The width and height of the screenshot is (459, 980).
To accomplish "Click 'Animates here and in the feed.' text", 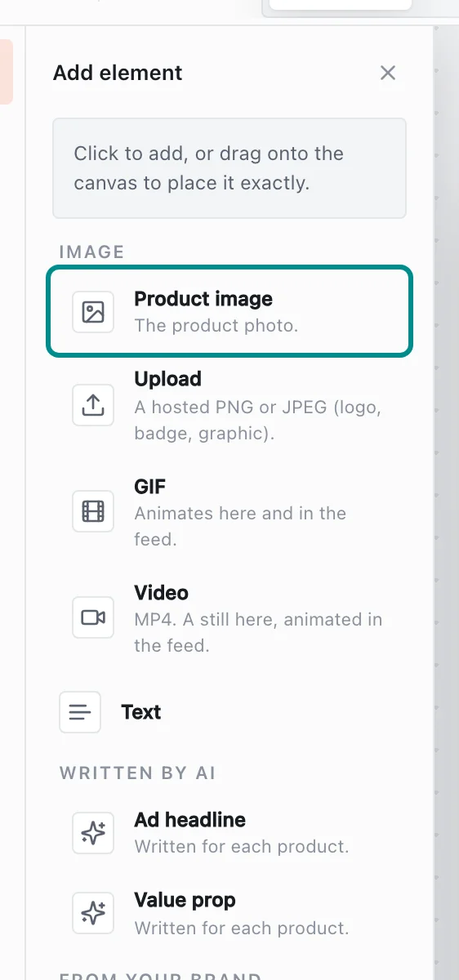I will pyautogui.click(x=240, y=526).
